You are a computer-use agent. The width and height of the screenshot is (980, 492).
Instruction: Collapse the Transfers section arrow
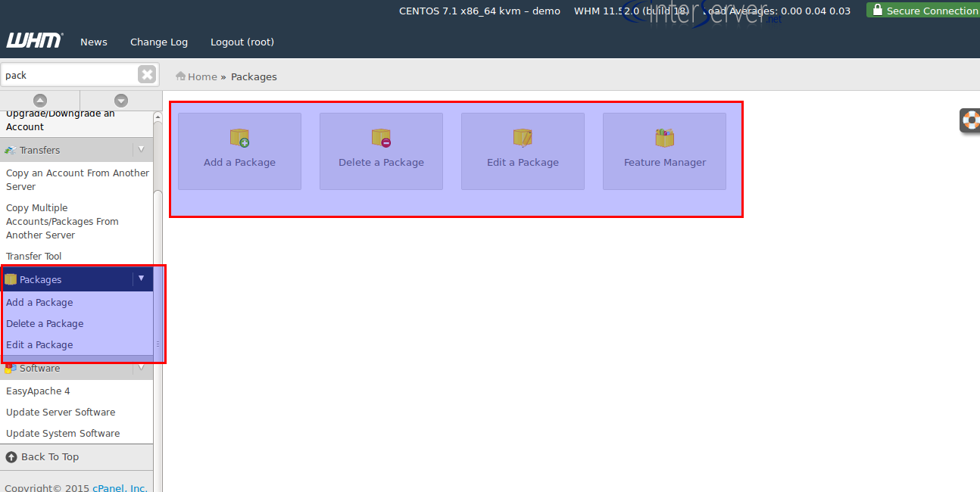pyautogui.click(x=141, y=149)
